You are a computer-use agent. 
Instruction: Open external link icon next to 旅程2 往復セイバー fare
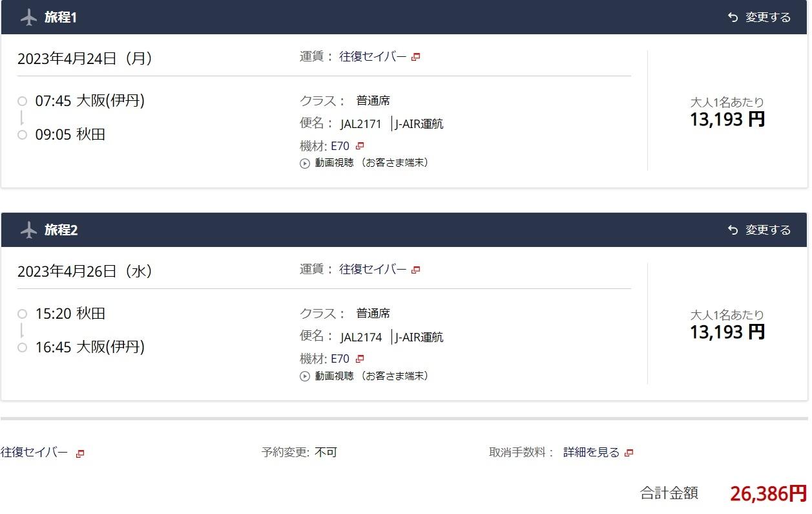pos(416,270)
